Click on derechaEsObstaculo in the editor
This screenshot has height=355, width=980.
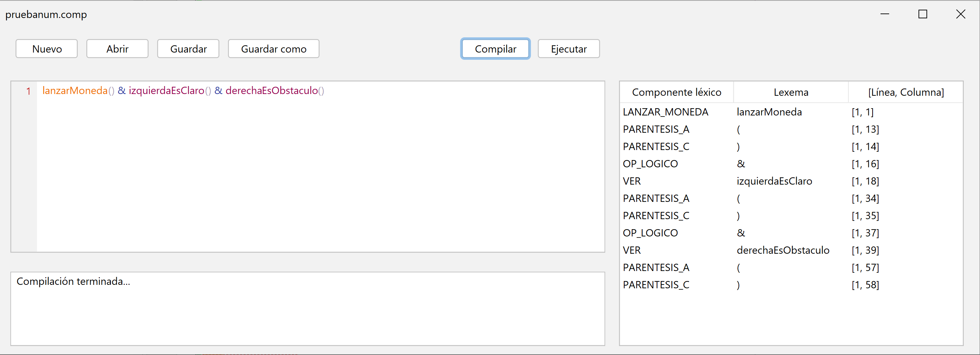(x=272, y=91)
